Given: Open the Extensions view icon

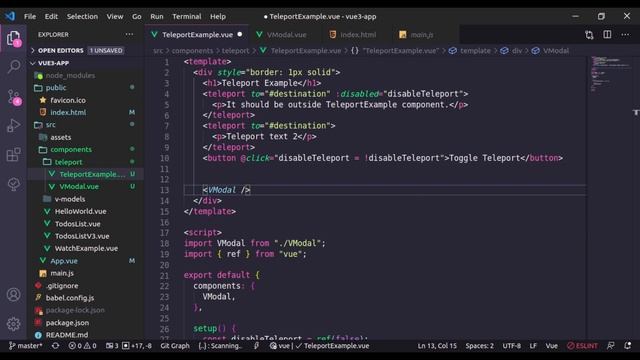Looking at the screenshot, I should [x=13, y=155].
